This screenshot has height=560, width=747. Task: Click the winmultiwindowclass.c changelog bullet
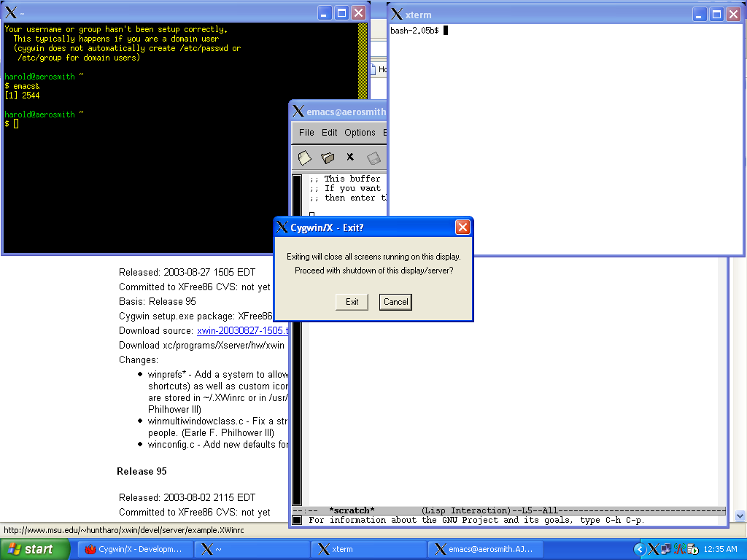point(217,427)
